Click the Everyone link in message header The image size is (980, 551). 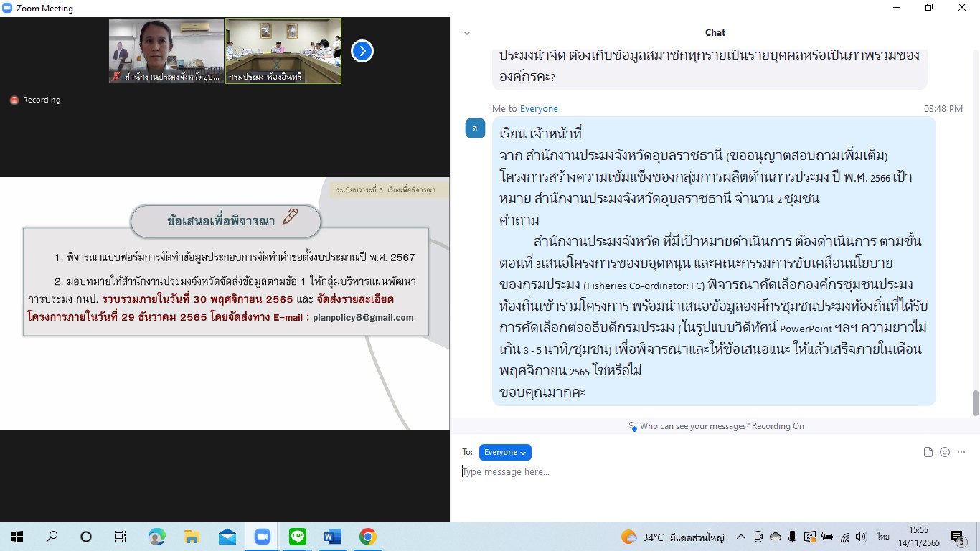point(539,109)
